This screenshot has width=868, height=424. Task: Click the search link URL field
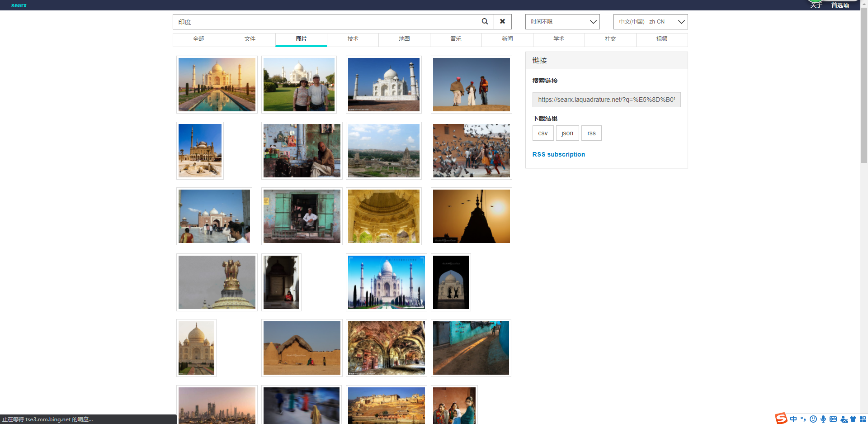click(x=606, y=100)
